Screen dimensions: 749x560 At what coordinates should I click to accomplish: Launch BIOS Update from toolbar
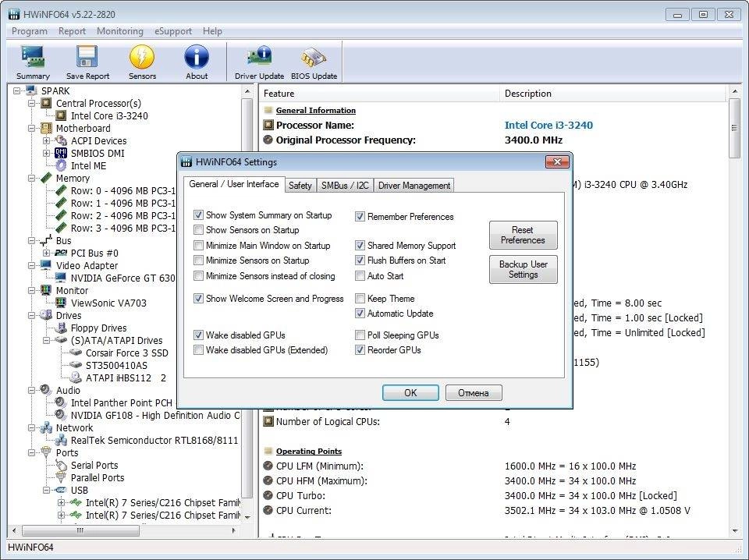pyautogui.click(x=314, y=62)
